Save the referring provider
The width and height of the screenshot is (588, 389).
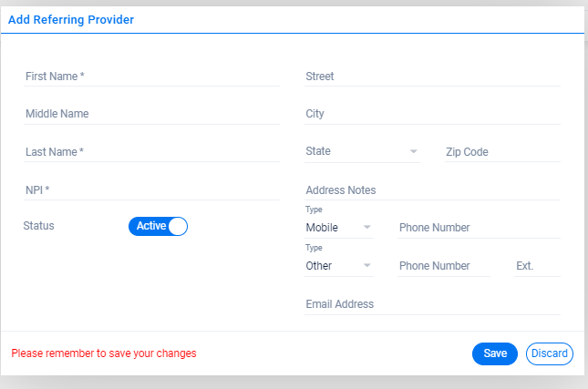coord(495,353)
